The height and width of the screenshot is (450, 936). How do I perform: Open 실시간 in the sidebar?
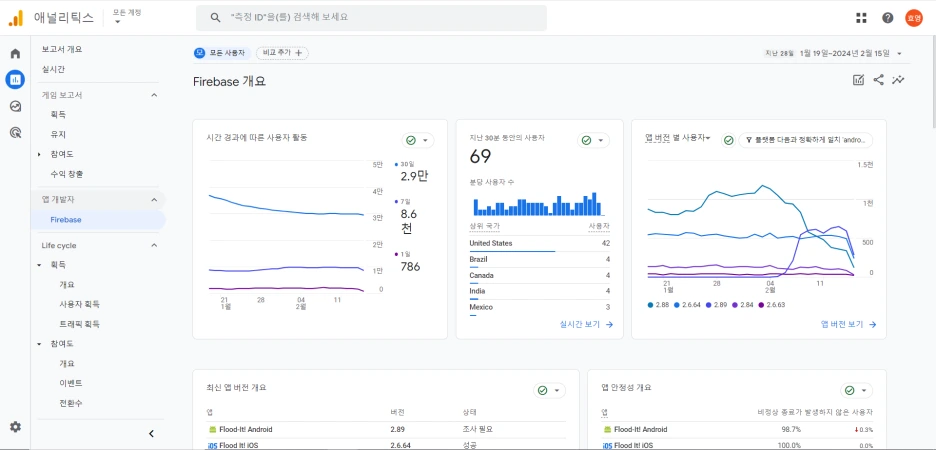[53, 69]
